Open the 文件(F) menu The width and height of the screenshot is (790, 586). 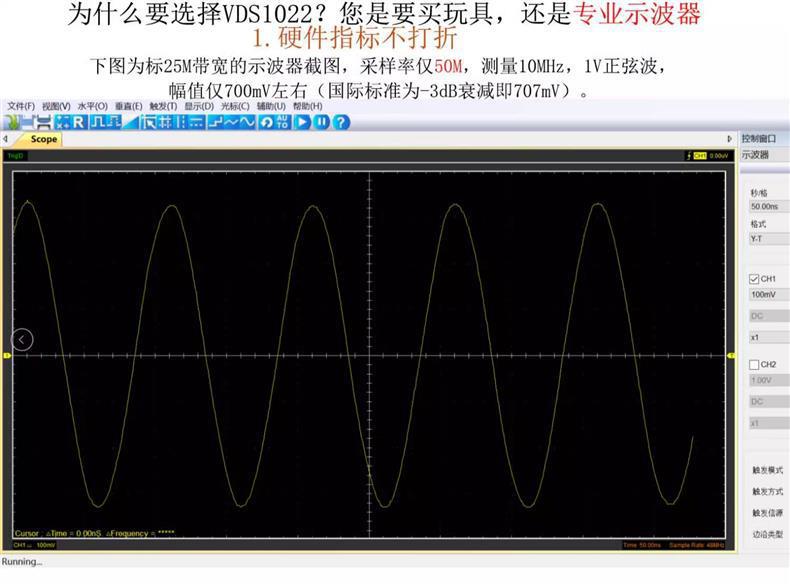coord(21,106)
